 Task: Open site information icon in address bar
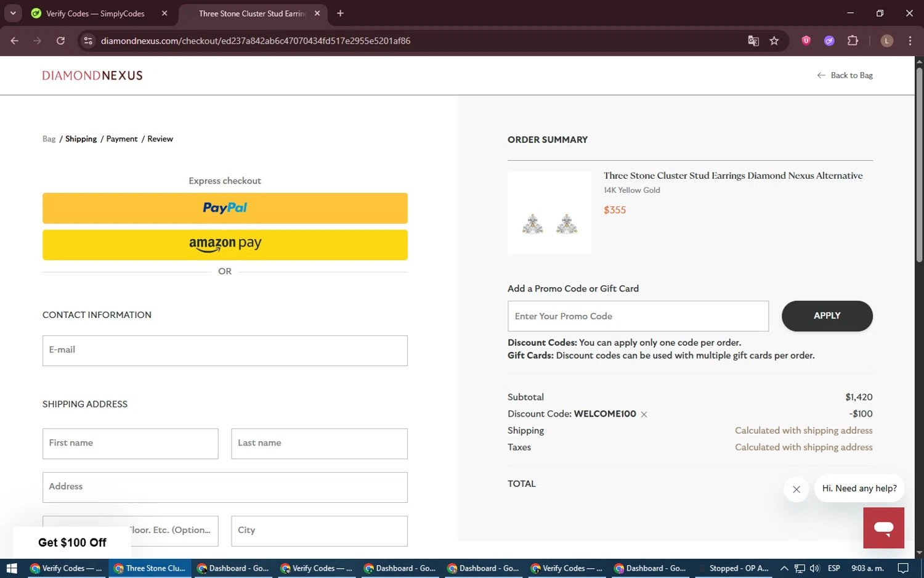click(88, 41)
